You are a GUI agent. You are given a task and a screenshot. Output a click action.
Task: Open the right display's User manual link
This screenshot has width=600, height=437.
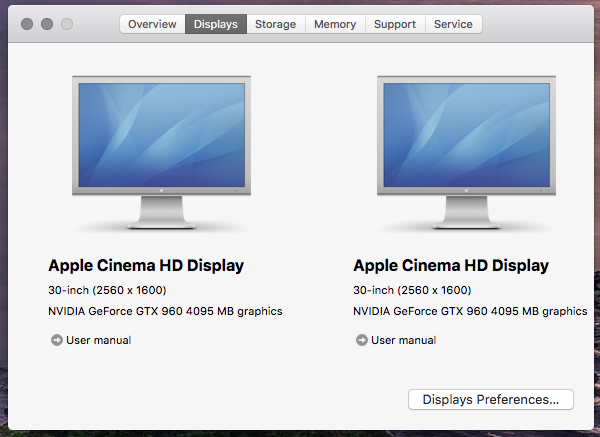[404, 340]
